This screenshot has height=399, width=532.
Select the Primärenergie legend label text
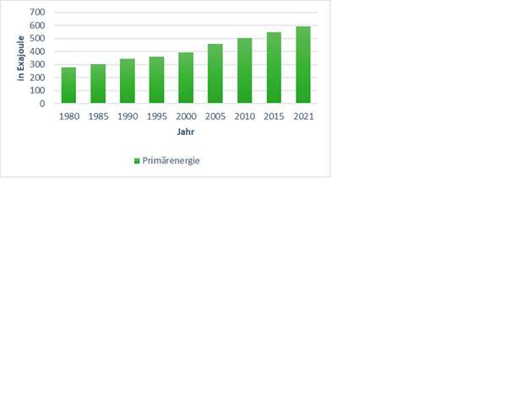[x=171, y=160]
